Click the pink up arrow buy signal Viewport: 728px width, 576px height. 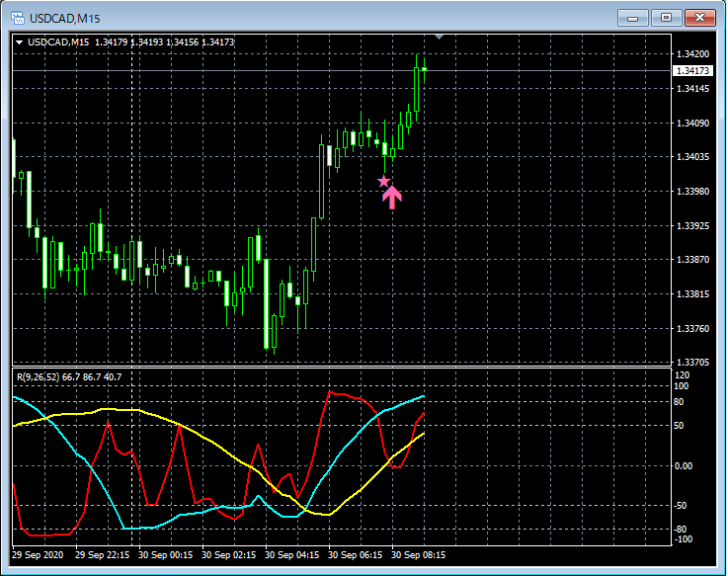point(392,198)
